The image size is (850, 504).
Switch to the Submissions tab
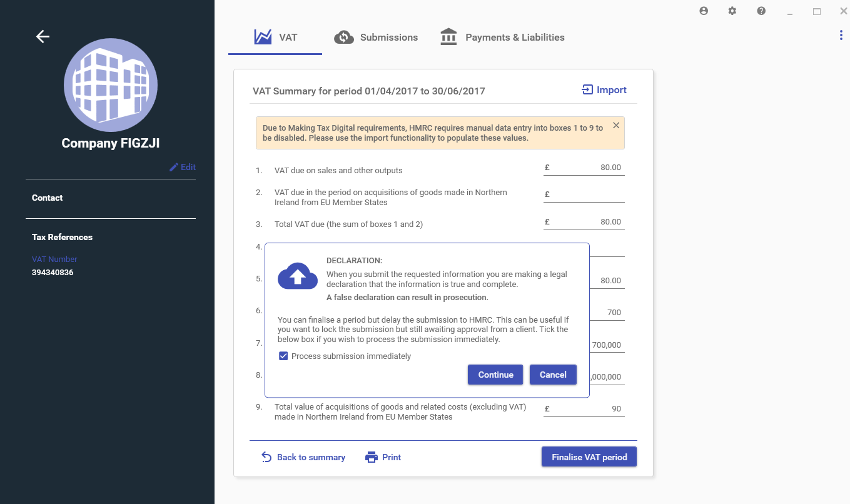click(x=376, y=38)
